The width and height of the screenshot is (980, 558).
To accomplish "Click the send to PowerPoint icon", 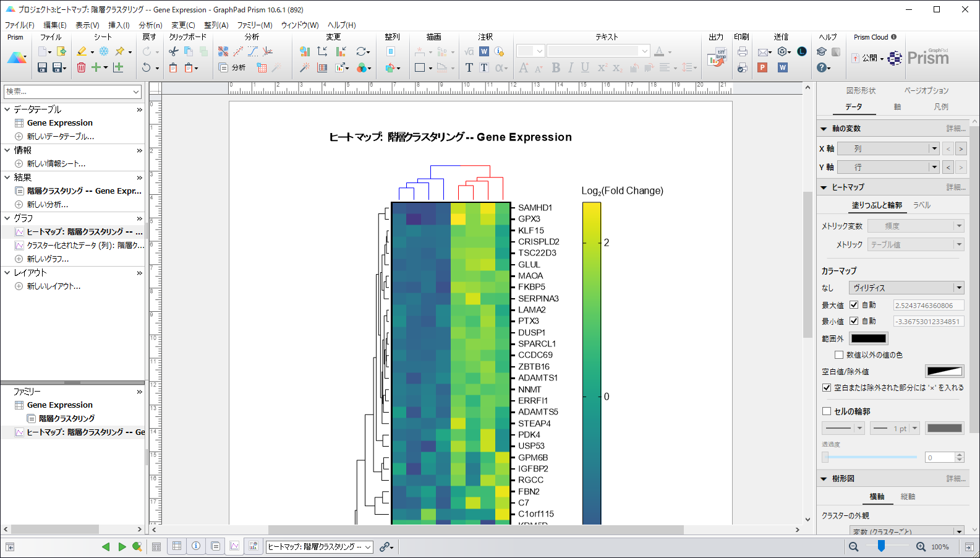I will pos(762,67).
